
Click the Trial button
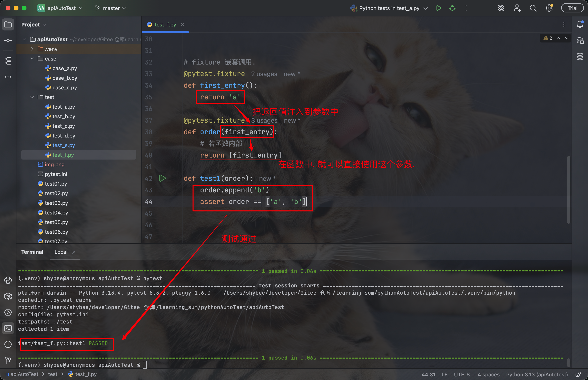coord(572,8)
